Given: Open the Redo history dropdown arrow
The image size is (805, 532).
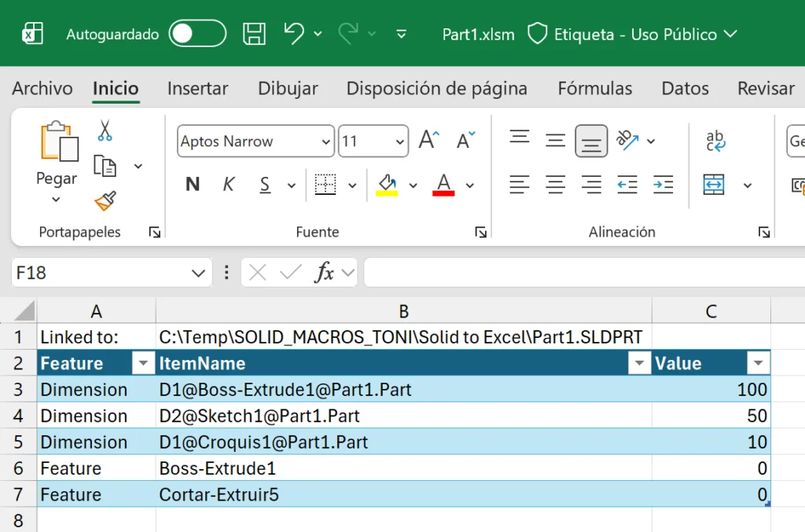Looking at the screenshot, I should 372,34.
